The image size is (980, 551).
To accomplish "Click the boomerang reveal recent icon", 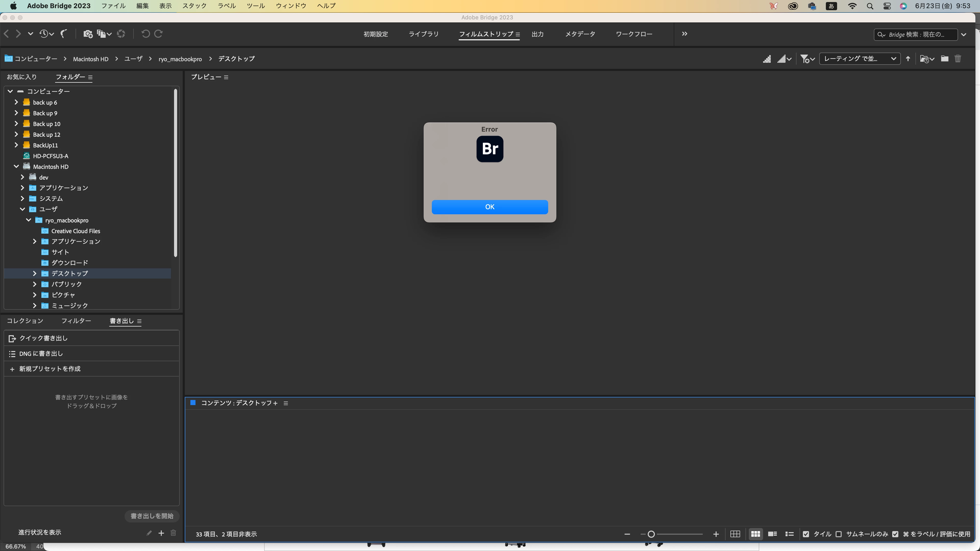I will (64, 34).
